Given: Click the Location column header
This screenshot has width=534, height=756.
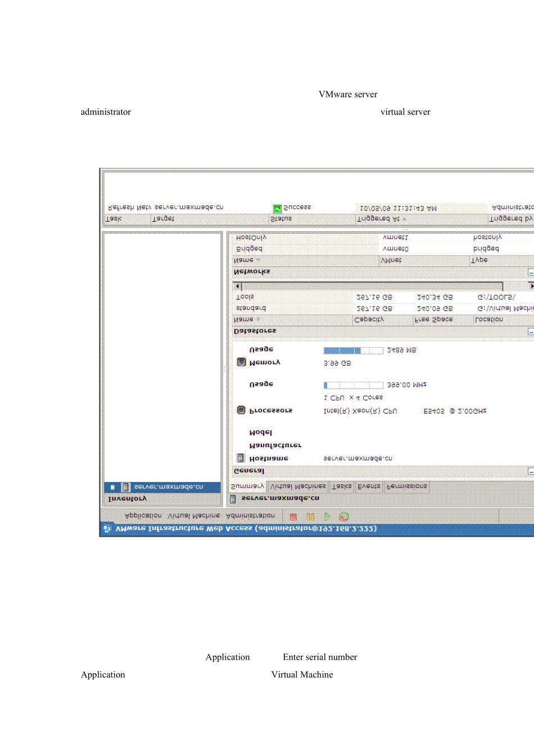Looking at the screenshot, I should point(503,319).
